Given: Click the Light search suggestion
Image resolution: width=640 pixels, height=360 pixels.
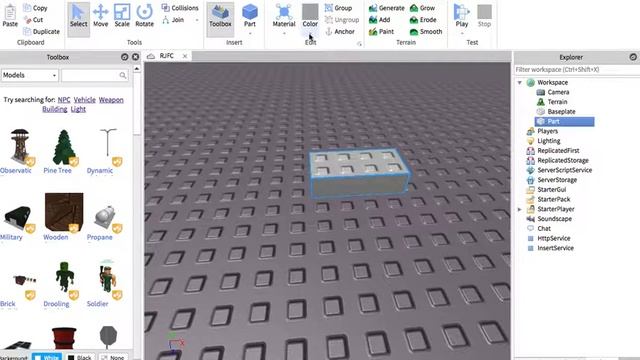Looking at the screenshot, I should click(x=78, y=109).
